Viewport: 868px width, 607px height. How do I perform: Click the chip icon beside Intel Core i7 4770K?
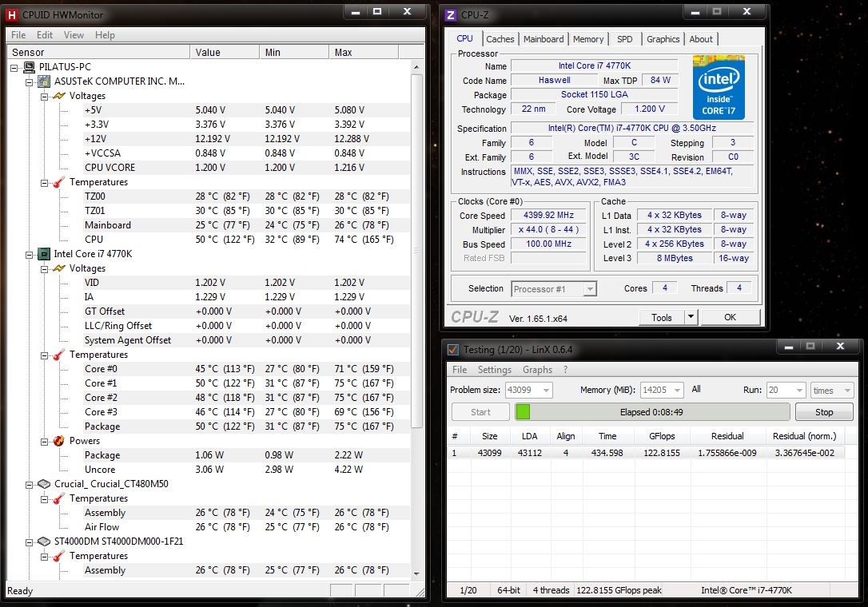(44, 254)
